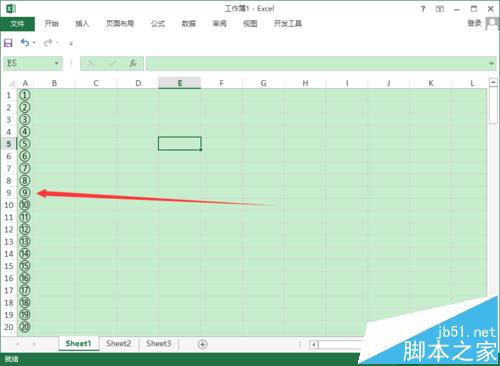The image size is (500, 366).
Task: Click the vertical scrollbar up arrow
Action: (493, 82)
